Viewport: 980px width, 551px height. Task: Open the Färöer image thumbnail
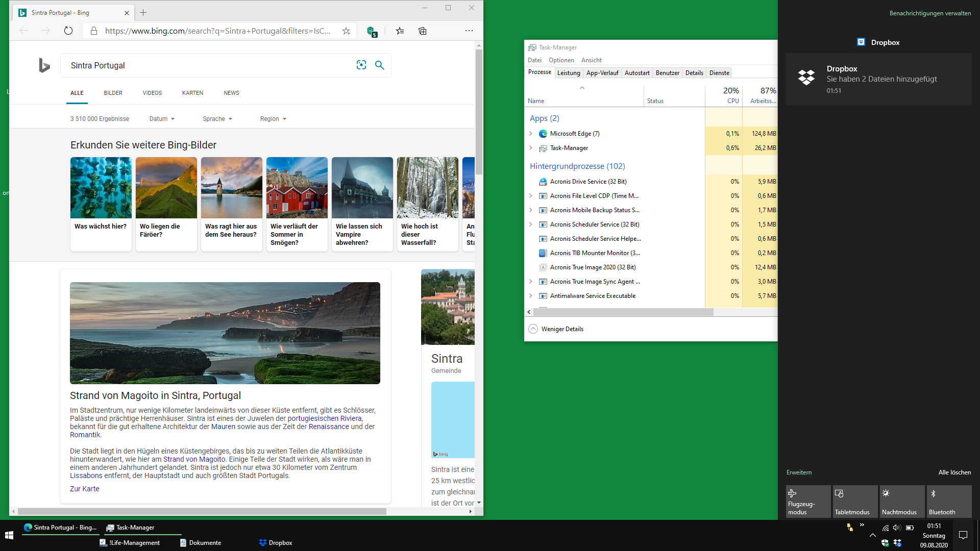click(x=166, y=188)
